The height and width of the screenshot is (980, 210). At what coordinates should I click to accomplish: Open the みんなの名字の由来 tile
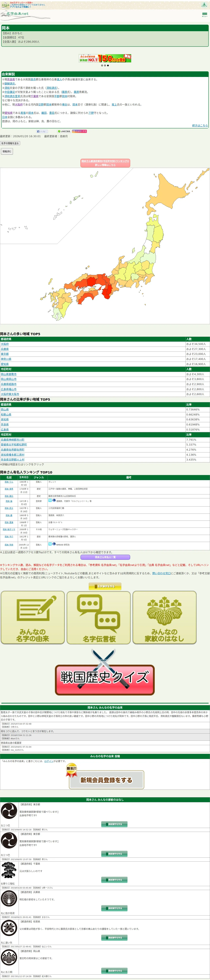33,617
